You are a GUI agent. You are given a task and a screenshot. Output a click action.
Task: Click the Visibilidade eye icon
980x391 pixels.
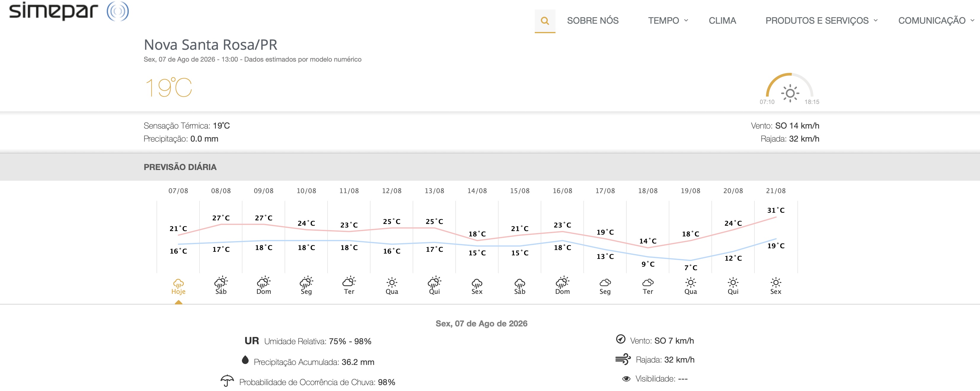point(626,379)
